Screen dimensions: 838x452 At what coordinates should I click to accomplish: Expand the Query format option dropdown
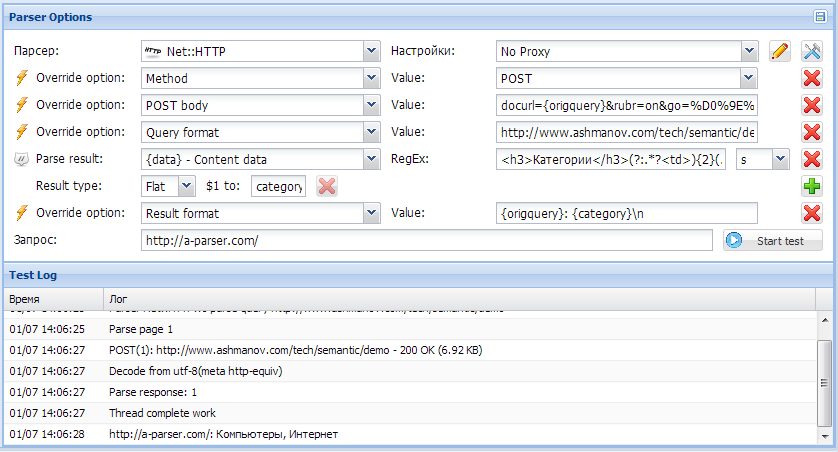tap(372, 132)
